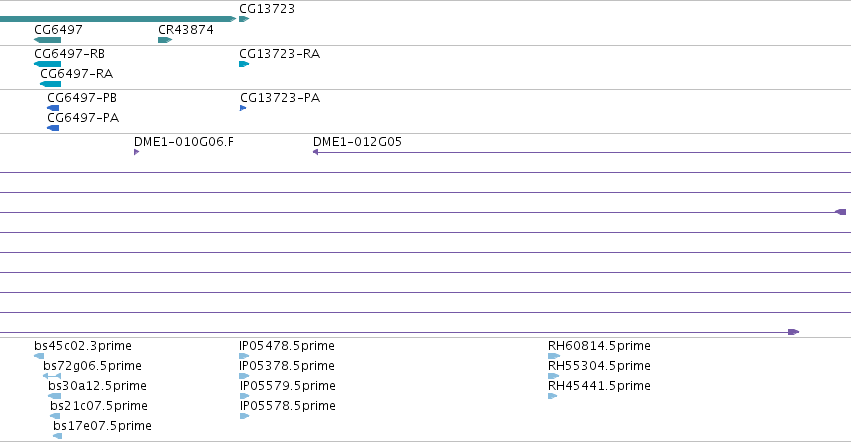
Task: Select the IP05578.5prime EST arrow
Action: tap(244, 416)
